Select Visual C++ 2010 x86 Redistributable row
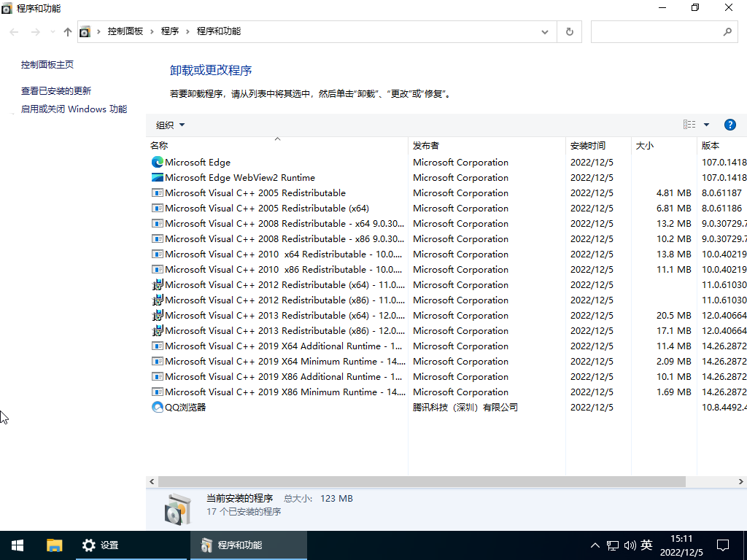The width and height of the screenshot is (747, 560). (x=446, y=270)
